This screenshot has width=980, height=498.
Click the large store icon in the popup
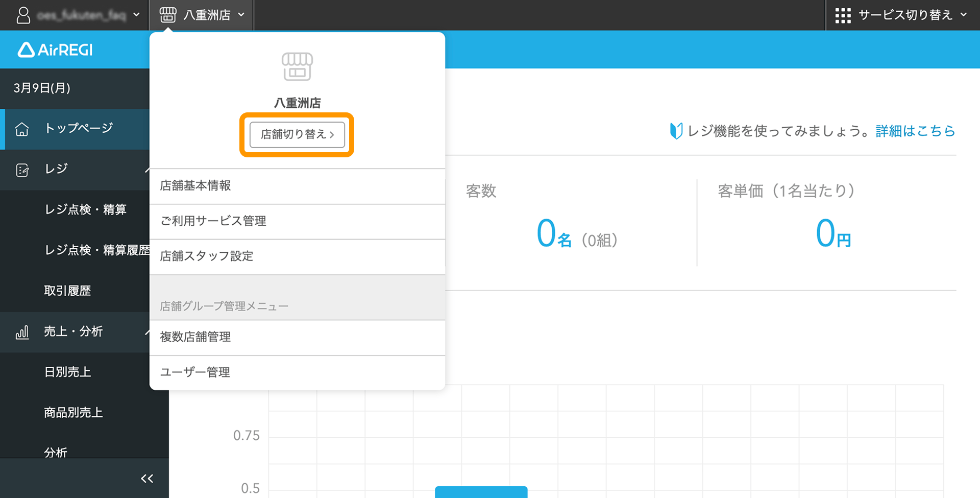click(297, 66)
